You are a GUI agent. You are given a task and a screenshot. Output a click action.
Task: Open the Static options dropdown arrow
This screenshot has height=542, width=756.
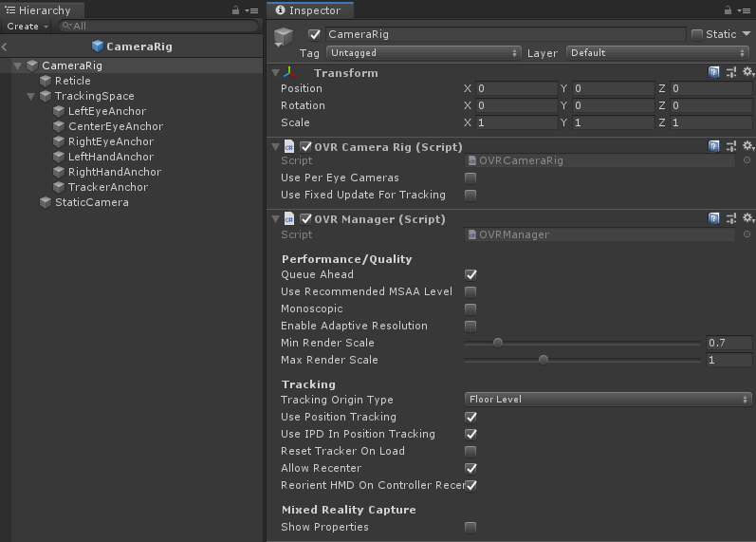(747, 34)
